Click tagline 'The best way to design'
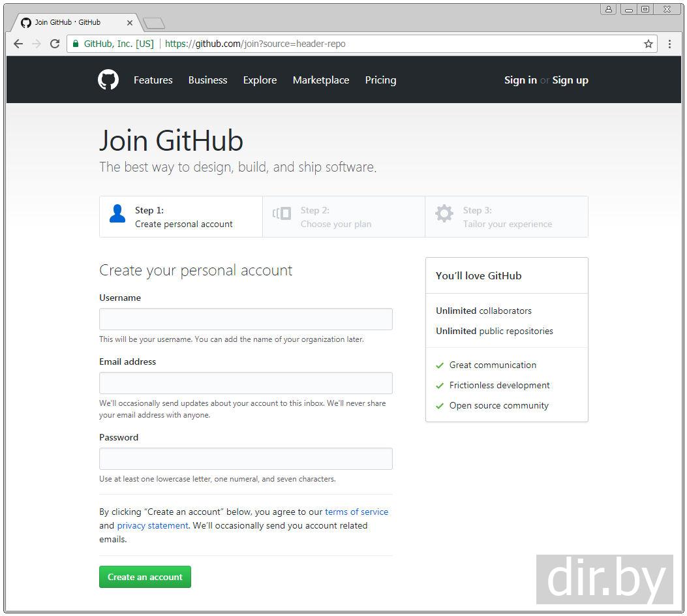 (x=237, y=167)
